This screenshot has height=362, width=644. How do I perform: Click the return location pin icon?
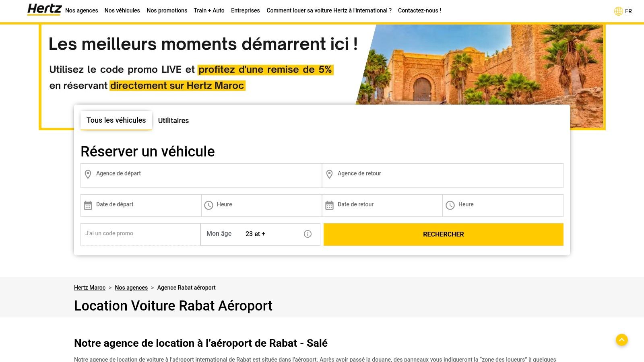(x=330, y=175)
